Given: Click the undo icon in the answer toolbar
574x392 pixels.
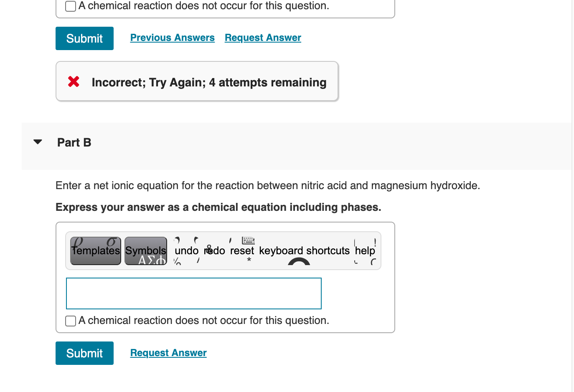Looking at the screenshot, I should click(186, 250).
